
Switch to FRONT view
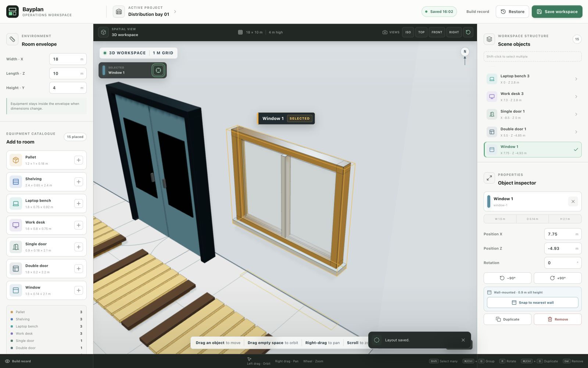(x=437, y=32)
